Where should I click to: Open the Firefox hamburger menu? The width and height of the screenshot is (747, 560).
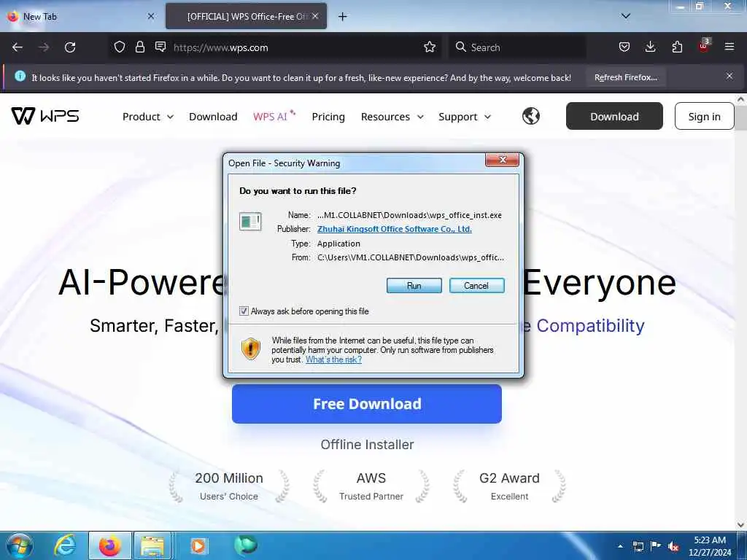coord(729,47)
